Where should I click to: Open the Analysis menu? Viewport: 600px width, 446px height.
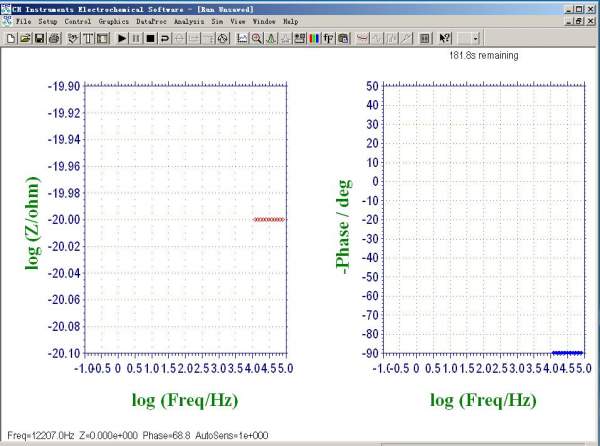[x=189, y=21]
